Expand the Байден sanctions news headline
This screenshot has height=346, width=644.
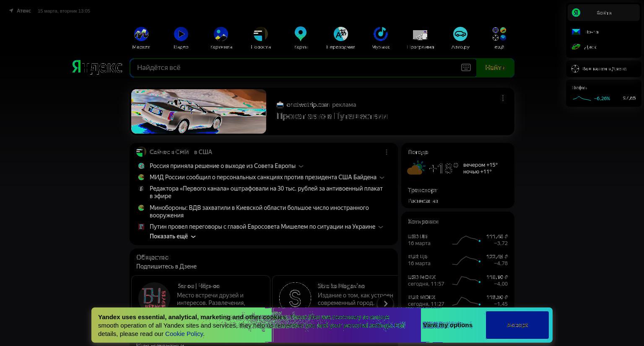[x=382, y=178]
